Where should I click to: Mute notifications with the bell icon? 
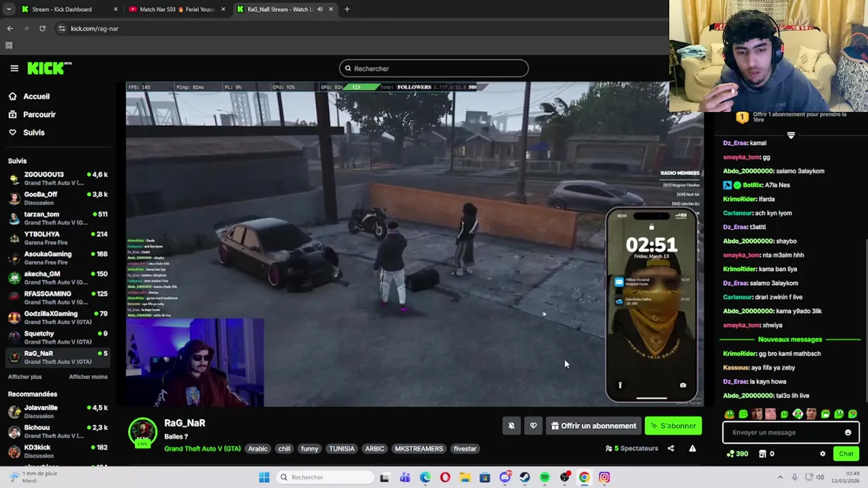tap(511, 426)
